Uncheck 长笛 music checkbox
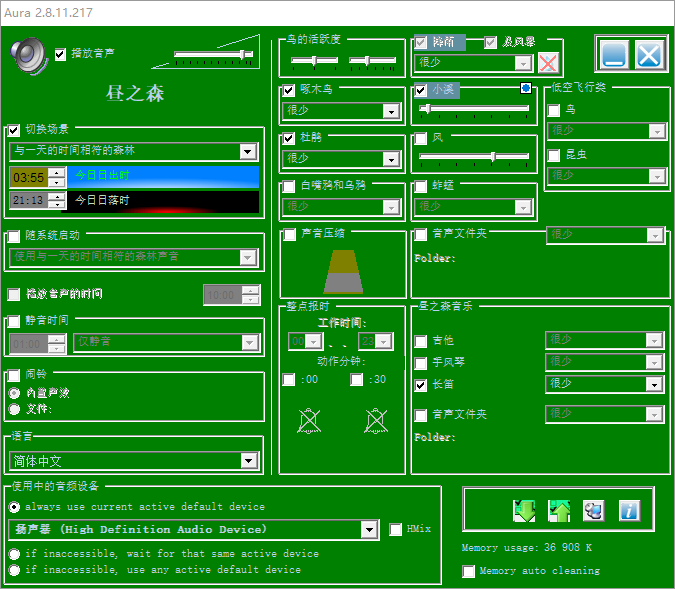The width and height of the screenshot is (675, 589). tap(421, 385)
